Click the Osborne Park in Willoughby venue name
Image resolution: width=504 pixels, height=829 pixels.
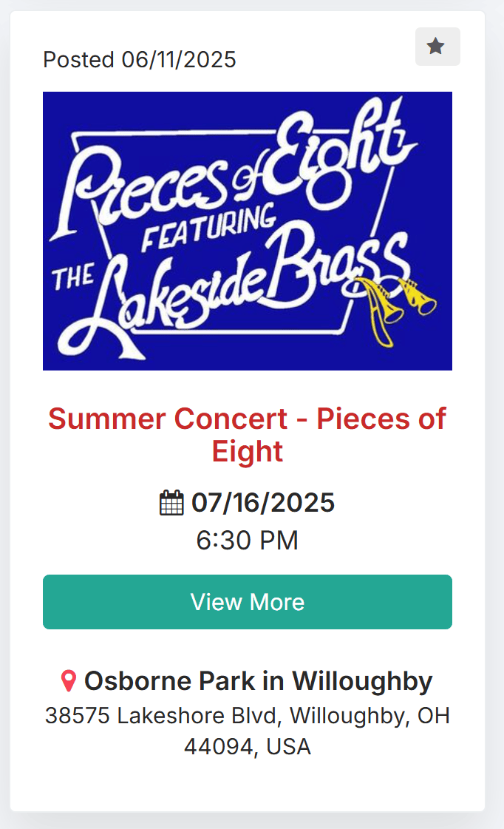coord(259,681)
